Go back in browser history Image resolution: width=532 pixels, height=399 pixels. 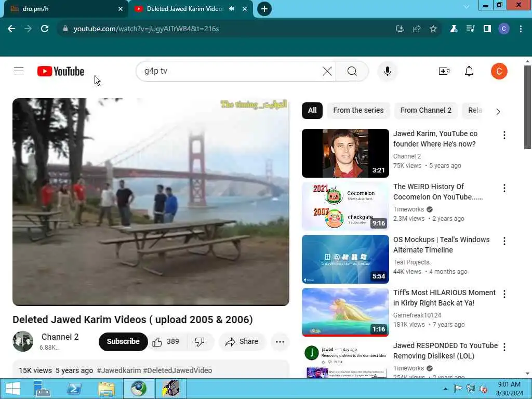(11, 29)
